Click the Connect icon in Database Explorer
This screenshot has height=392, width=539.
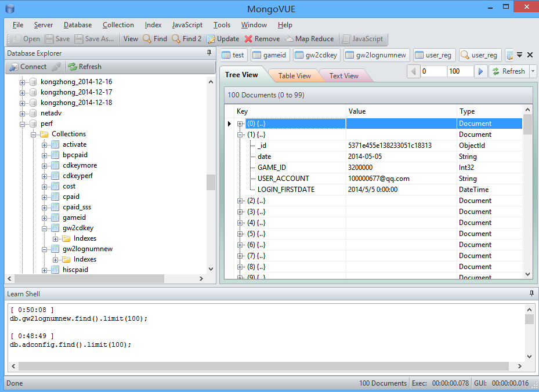[14, 67]
